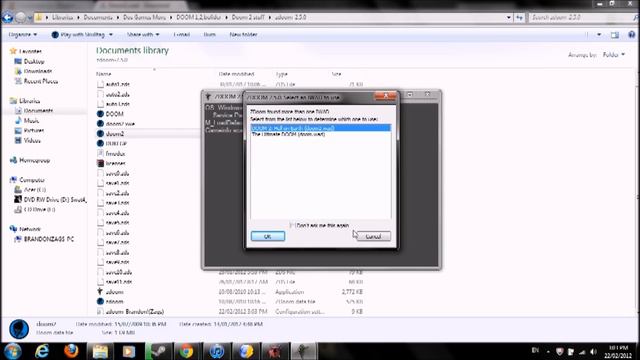Open volume control in system tray

click(x=593, y=351)
